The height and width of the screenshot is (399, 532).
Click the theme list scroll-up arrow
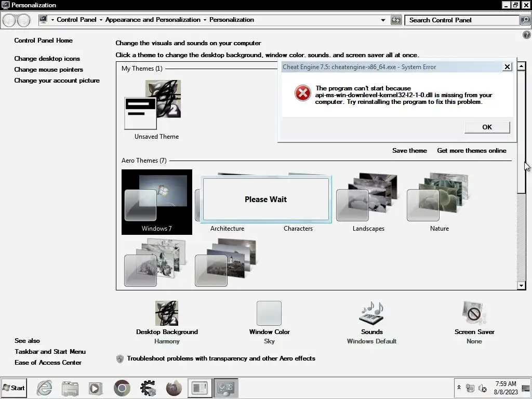[521, 66]
